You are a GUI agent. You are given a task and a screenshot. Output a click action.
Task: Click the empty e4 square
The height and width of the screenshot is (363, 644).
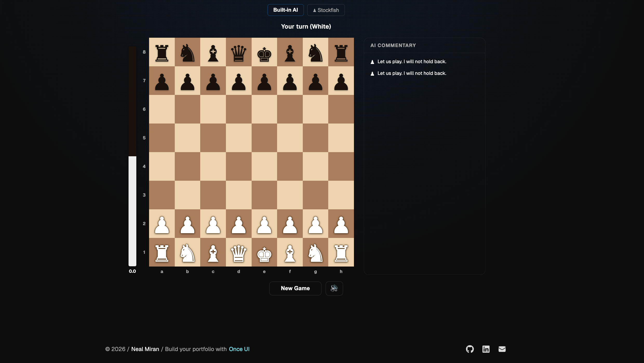[x=264, y=166]
